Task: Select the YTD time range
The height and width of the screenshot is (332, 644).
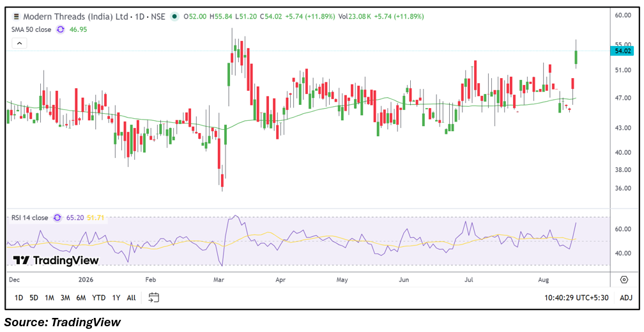Action: point(98,298)
